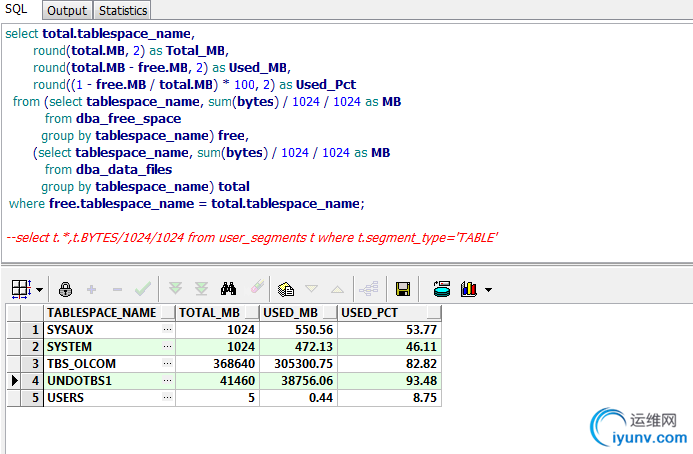Click the 93.48 used percent cell
This screenshot has width=693, height=454.
point(390,381)
